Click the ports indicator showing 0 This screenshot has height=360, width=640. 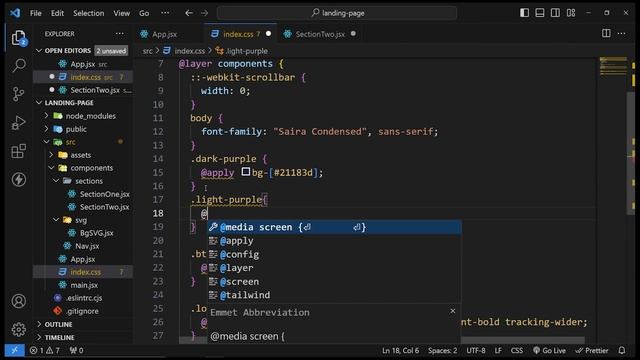[x=76, y=350]
